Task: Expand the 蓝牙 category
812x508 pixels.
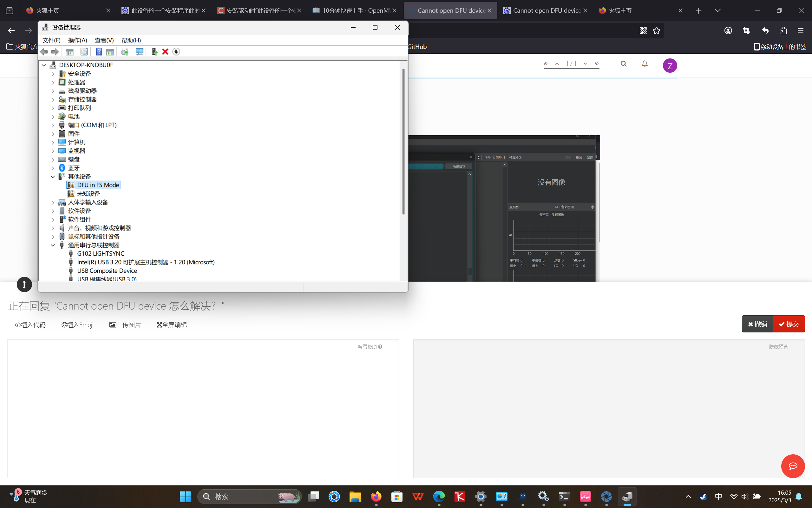Action: [x=53, y=168]
